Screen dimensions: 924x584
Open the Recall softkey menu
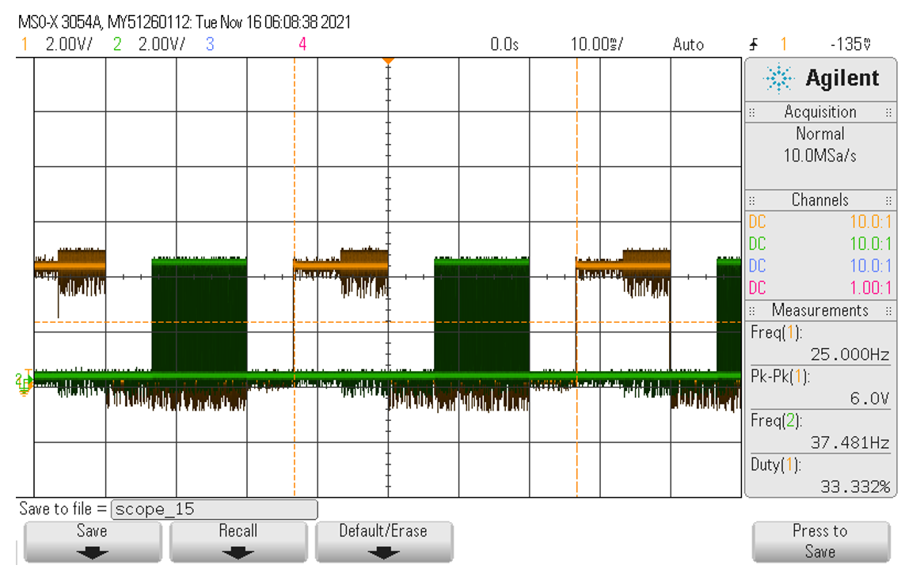pos(238,541)
